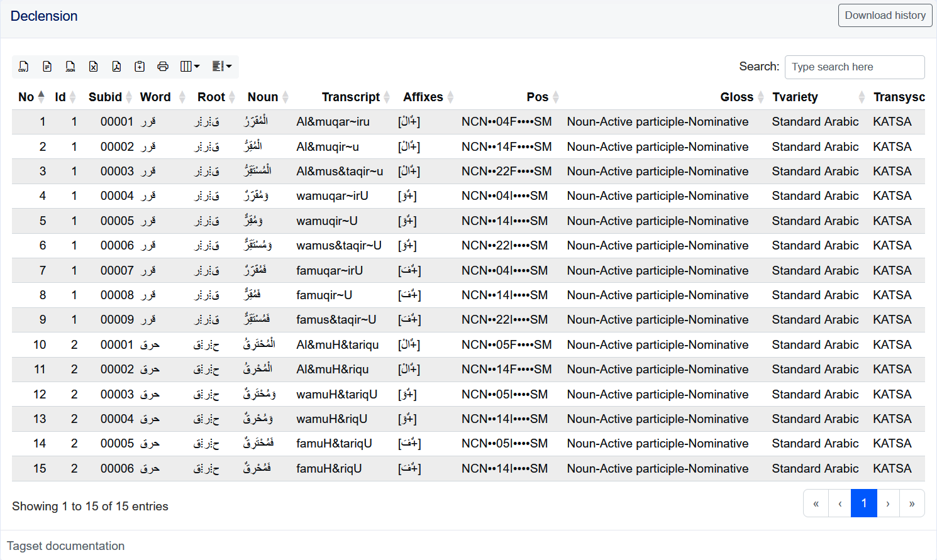The width and height of the screenshot is (937, 560).
Task: Click the sort arrows beside the Noun header
Action: click(x=286, y=97)
